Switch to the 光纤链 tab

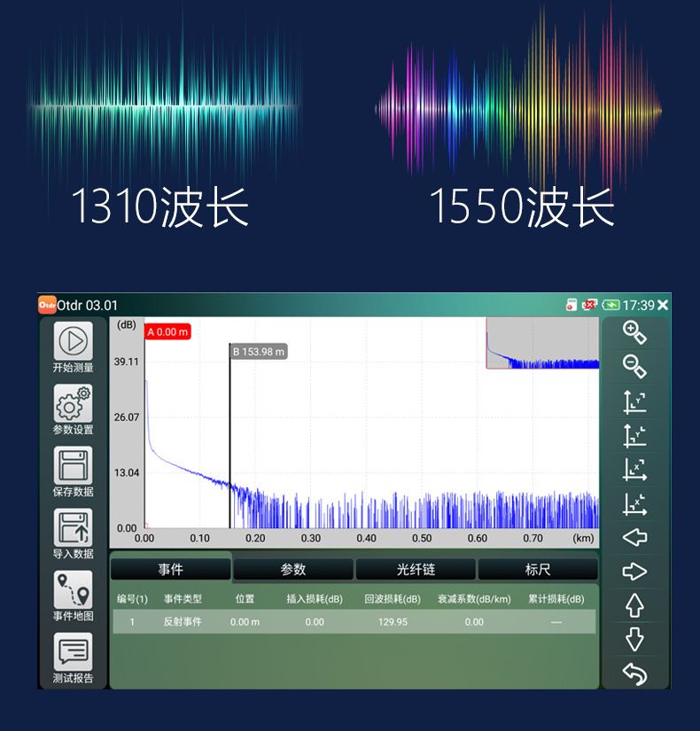tap(416, 570)
